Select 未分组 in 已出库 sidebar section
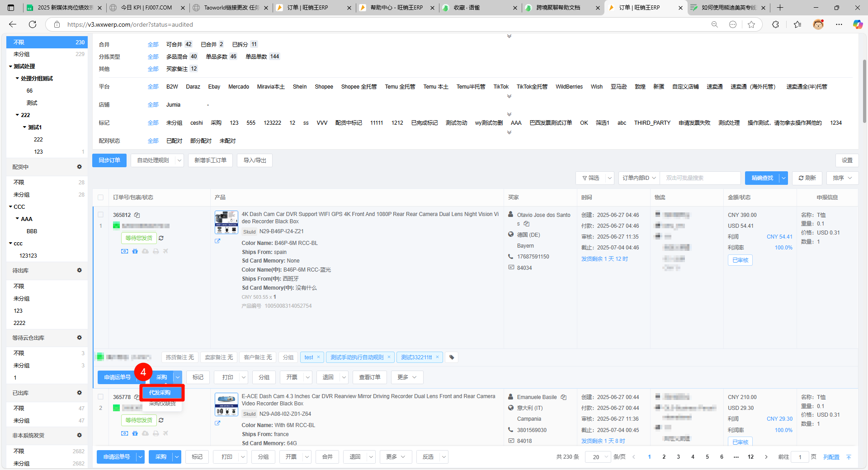The height and width of the screenshot is (470, 868). [x=47, y=421]
